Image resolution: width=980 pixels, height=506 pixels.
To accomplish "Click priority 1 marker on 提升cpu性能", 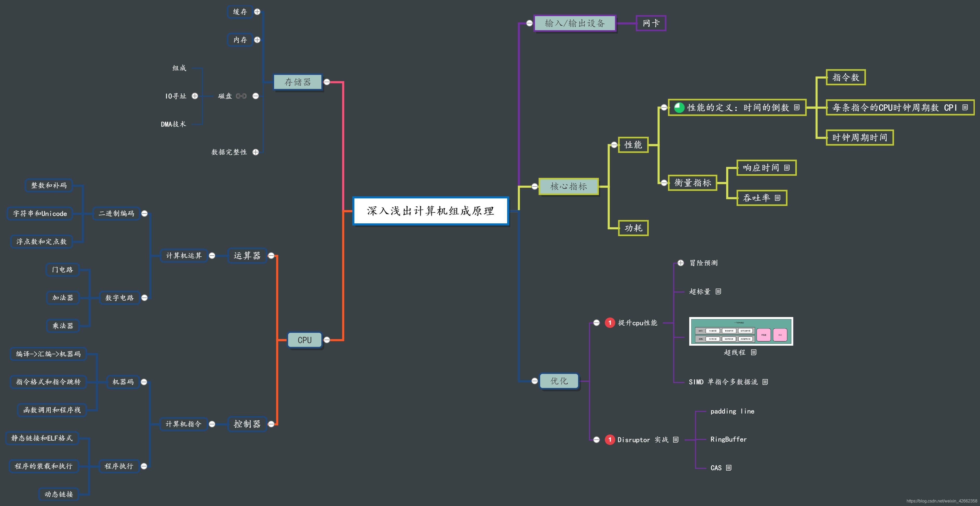I will [x=610, y=323].
